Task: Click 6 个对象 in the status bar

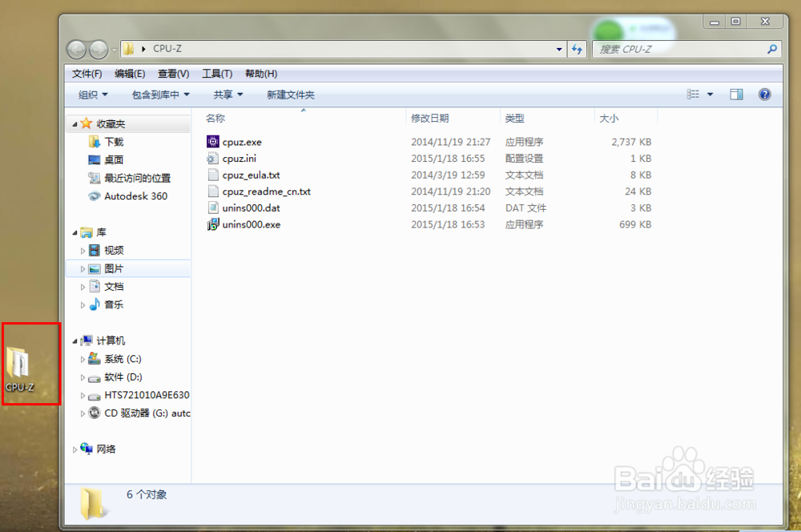Action: point(147,494)
